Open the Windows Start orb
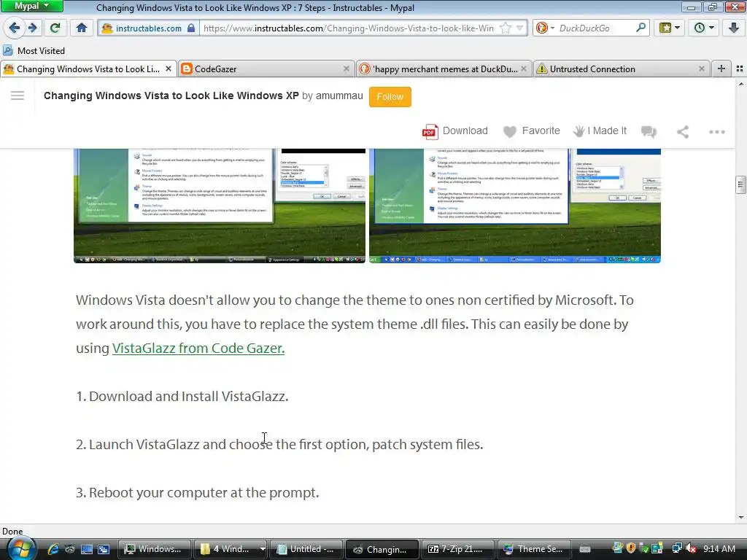 click(21, 548)
